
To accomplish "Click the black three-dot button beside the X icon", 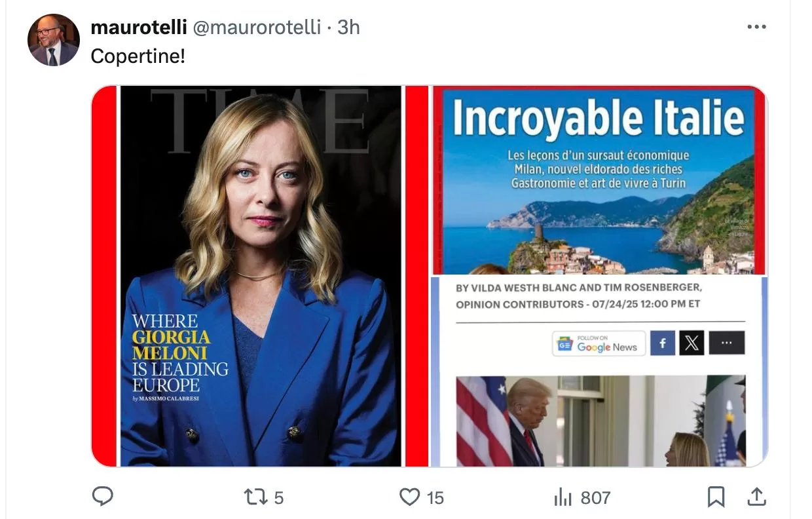I will (726, 343).
